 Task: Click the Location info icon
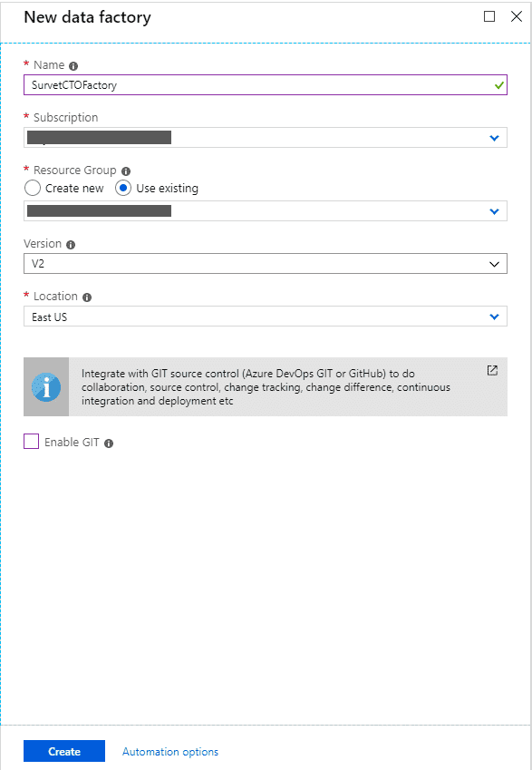point(87,297)
